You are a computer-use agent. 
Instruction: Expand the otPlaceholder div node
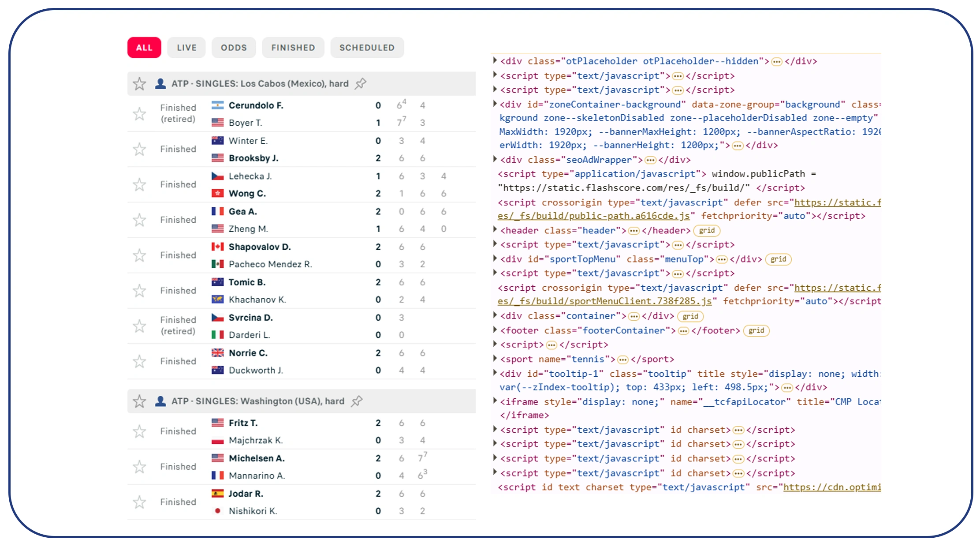pos(495,60)
